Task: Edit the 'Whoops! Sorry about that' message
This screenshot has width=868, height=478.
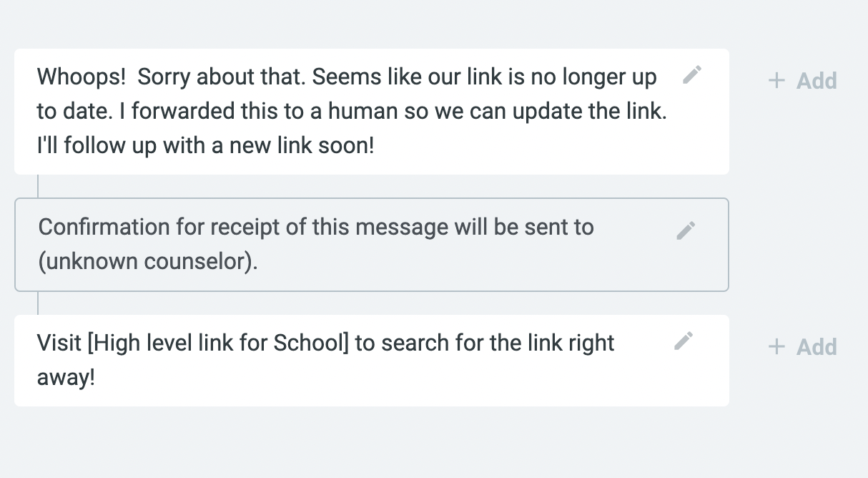Action: [x=692, y=74]
